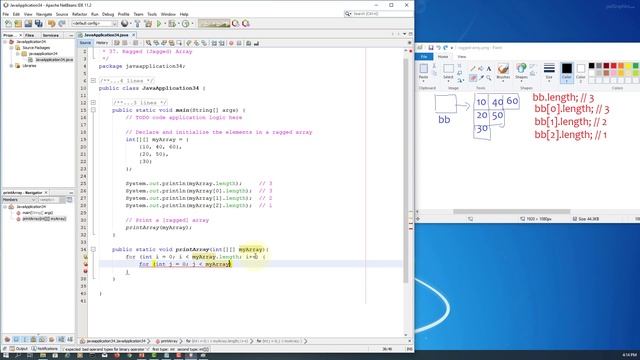This screenshot has width=640, height=360.
Task: Click the File button in Paint
Action: pos(424,57)
